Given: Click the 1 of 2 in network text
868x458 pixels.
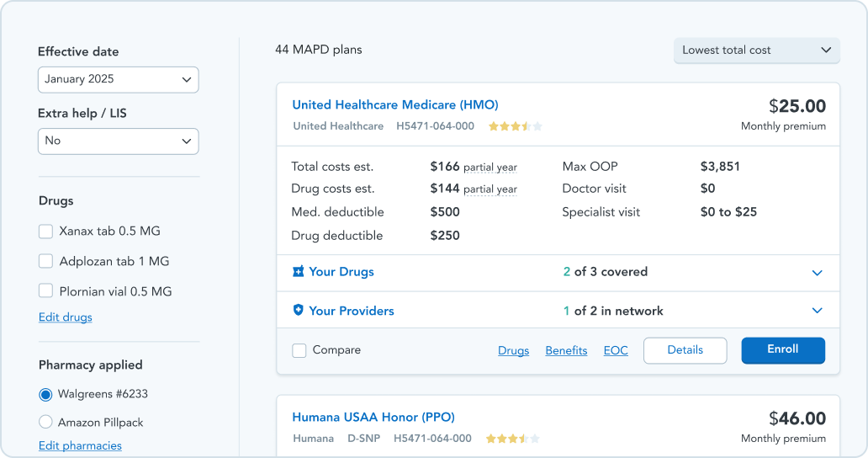Looking at the screenshot, I should click(x=613, y=311).
